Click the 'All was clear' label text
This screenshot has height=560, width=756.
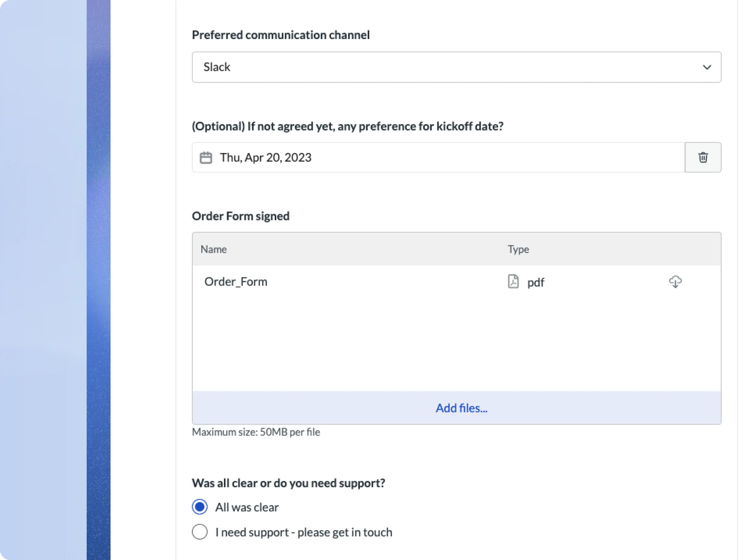pos(247,507)
